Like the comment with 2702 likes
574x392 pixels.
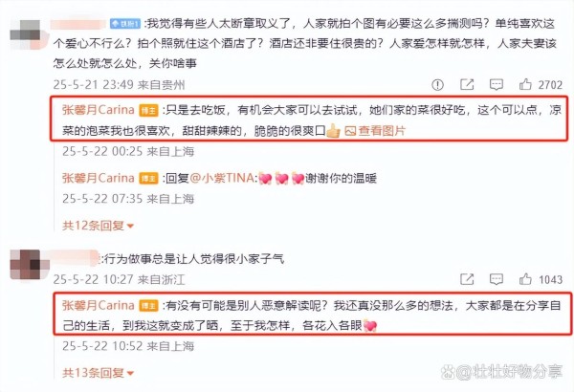coord(525,84)
